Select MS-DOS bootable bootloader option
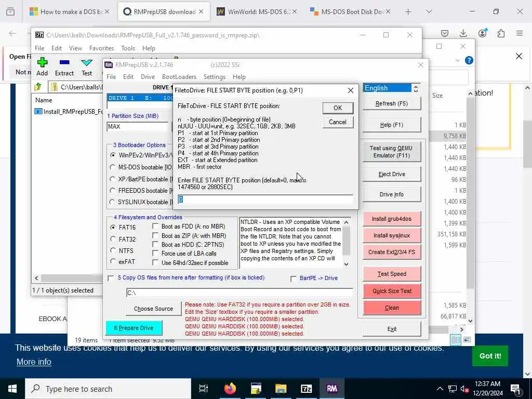Screen dimensions: 532x399 [x=112, y=167]
